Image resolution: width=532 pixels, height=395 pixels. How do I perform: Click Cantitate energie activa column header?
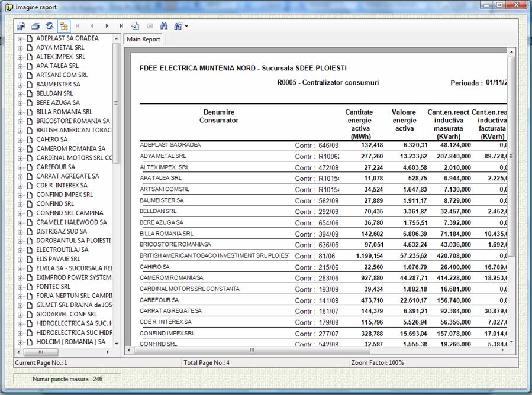click(359, 124)
